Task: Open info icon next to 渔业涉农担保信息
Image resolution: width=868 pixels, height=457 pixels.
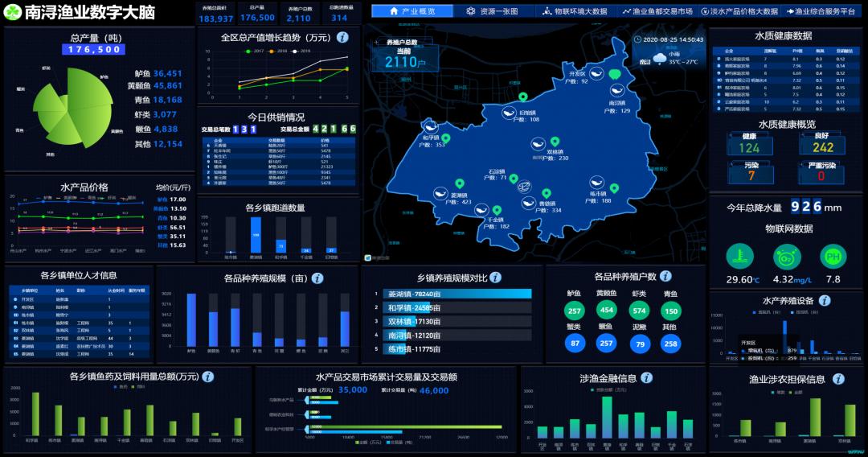Action: coord(838,379)
